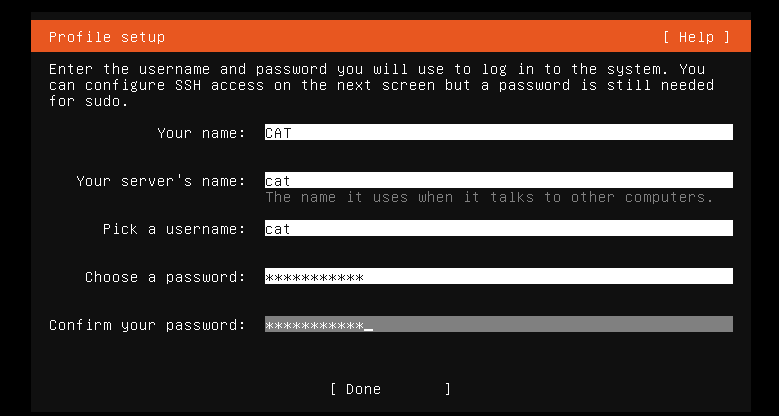Click the asterisks in Choose a password
The image size is (779, 416).
click(314, 277)
